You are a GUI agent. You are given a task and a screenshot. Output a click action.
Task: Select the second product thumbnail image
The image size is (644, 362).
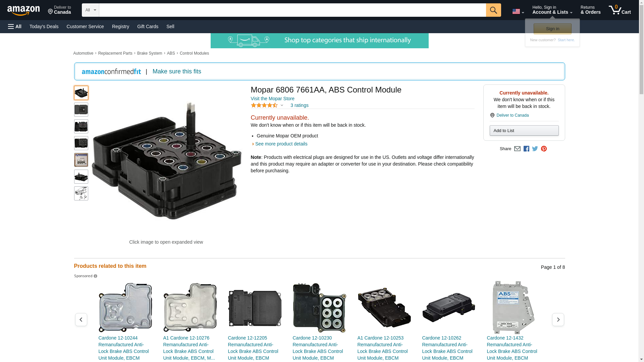[x=81, y=110]
